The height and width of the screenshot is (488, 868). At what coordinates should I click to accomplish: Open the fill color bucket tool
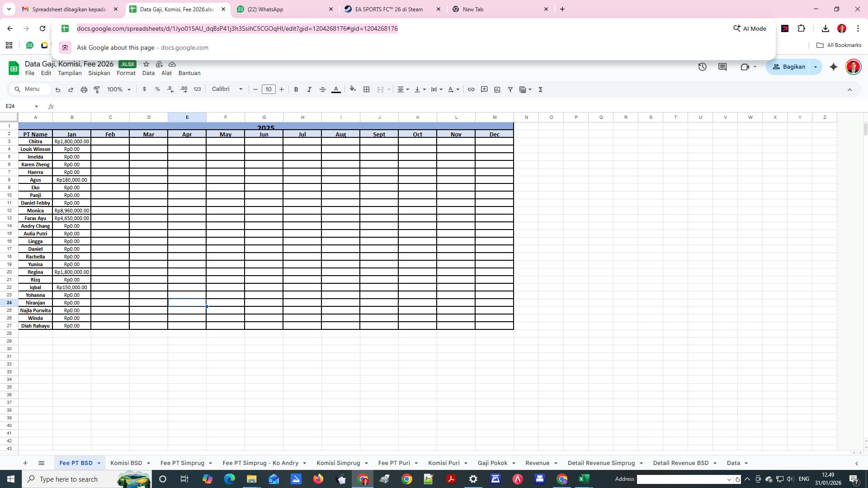point(353,89)
